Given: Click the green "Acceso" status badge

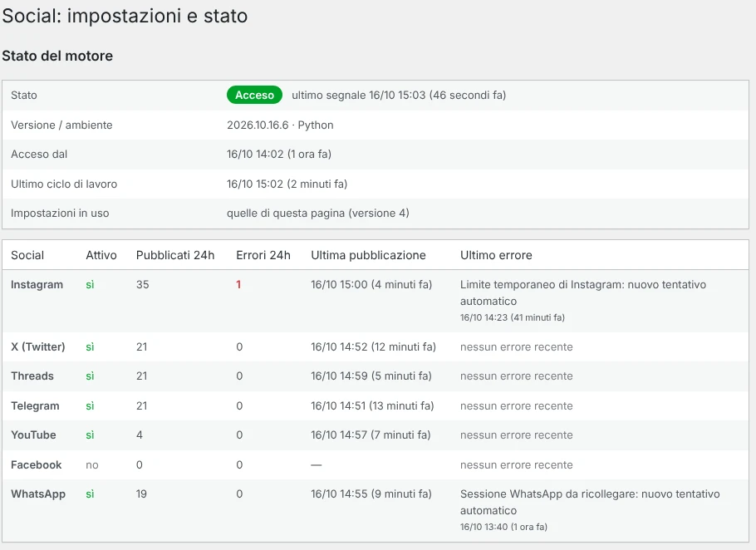Looking at the screenshot, I should [x=254, y=95].
